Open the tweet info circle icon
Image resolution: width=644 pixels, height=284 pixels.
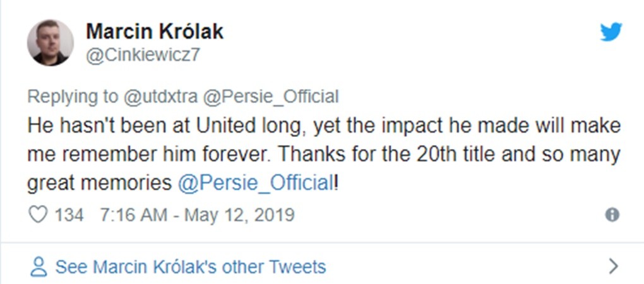point(612,215)
